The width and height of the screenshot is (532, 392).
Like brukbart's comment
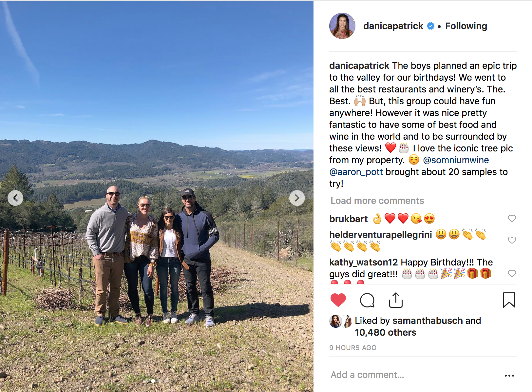pos(512,219)
